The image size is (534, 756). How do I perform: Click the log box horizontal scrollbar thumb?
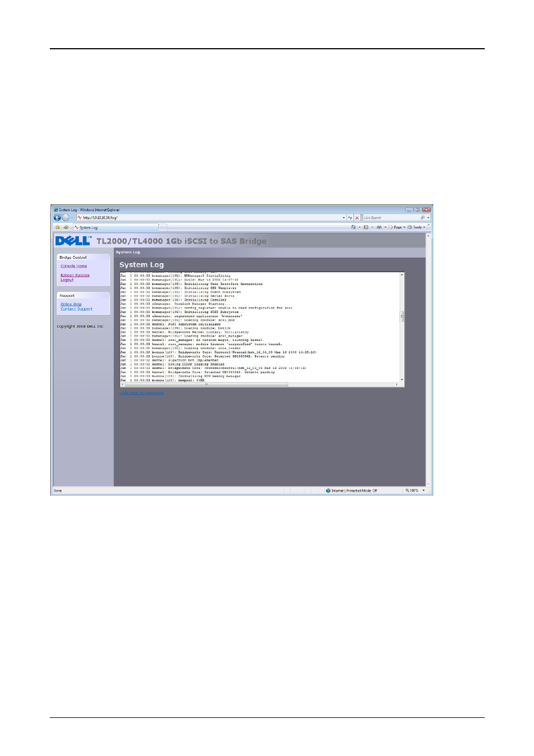pos(206,384)
